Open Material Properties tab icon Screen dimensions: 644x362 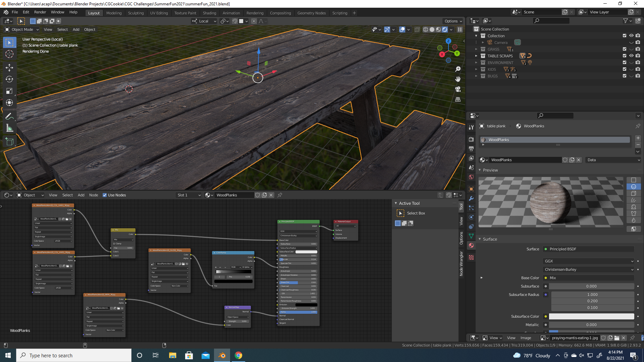coord(471,245)
